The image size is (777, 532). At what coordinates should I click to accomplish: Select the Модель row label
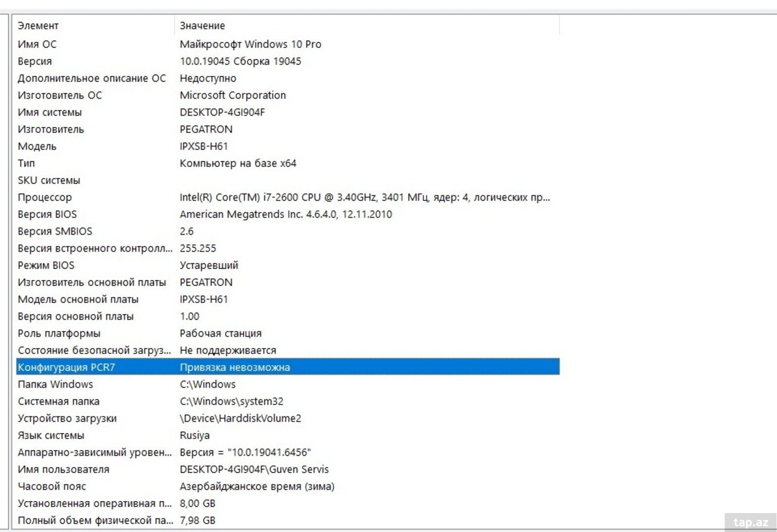(37, 146)
